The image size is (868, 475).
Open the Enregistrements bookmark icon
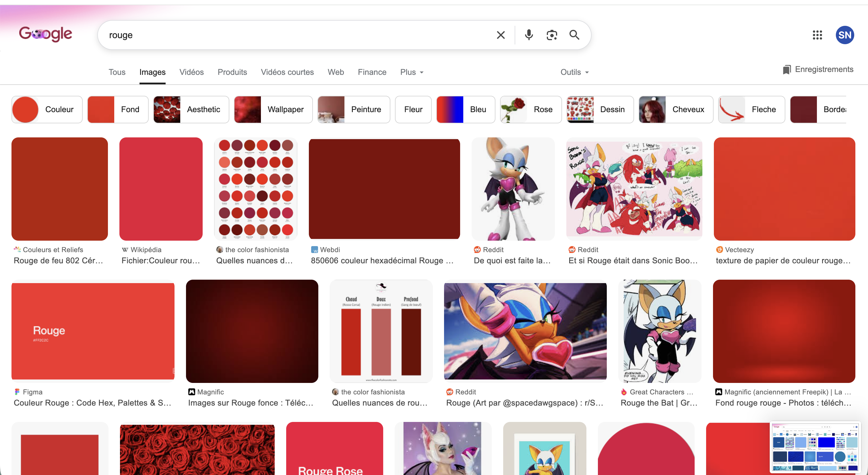786,70
